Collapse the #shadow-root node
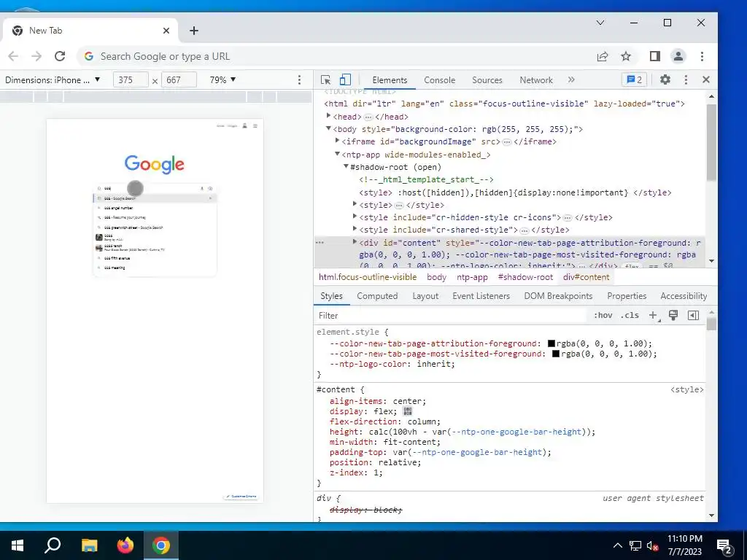The width and height of the screenshot is (747, 560). [347, 166]
